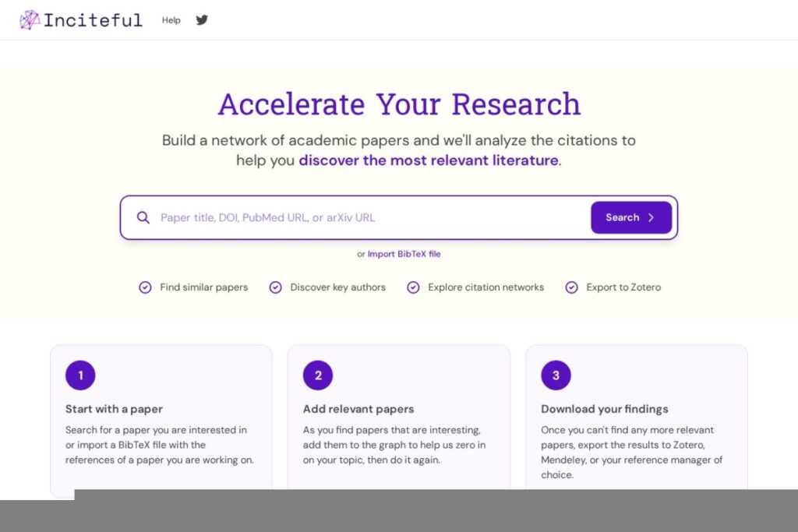
Task: Click the step 1 circle badge
Action: tap(80, 375)
